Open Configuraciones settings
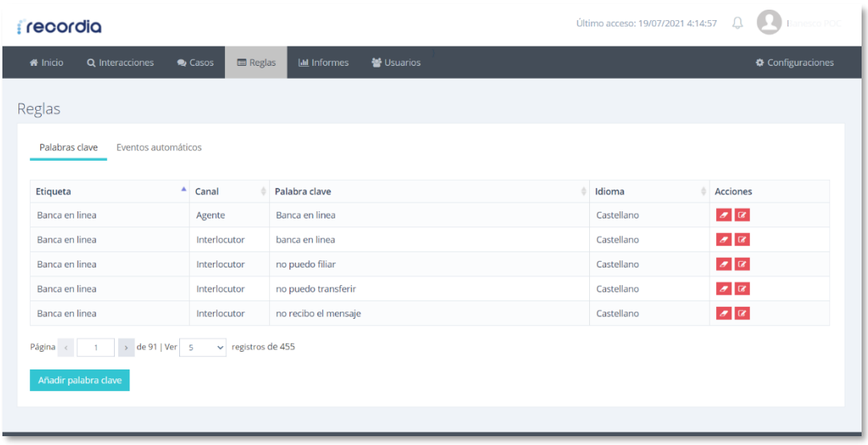The height and width of the screenshot is (445, 868). coord(794,63)
